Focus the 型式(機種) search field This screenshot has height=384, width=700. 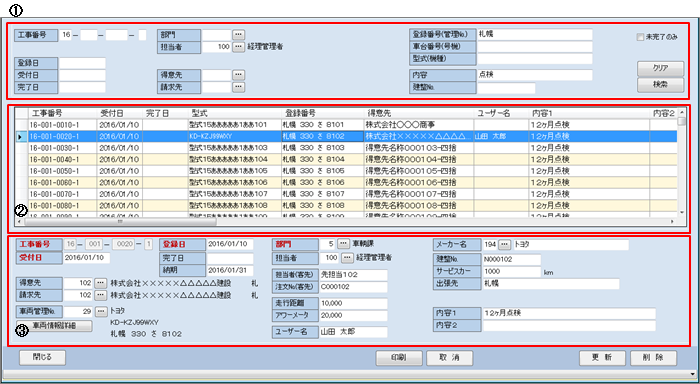(535, 58)
